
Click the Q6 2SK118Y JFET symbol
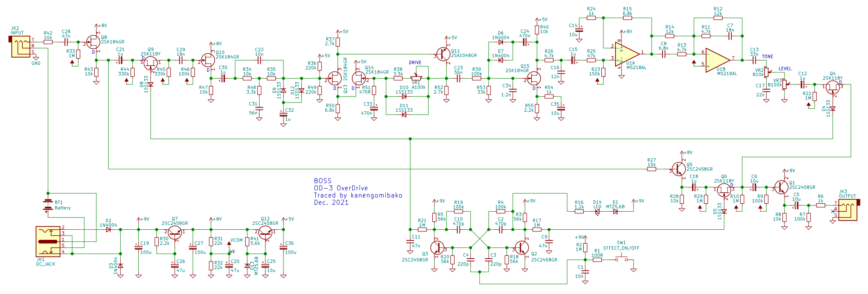[x=724, y=190]
